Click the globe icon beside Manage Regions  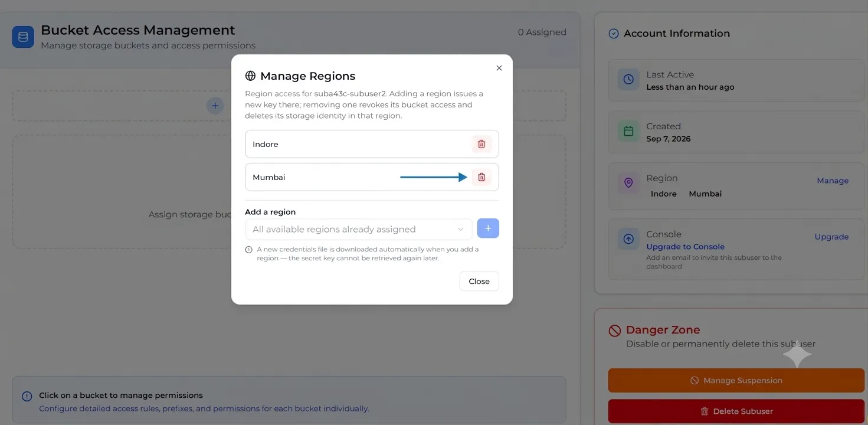point(250,76)
